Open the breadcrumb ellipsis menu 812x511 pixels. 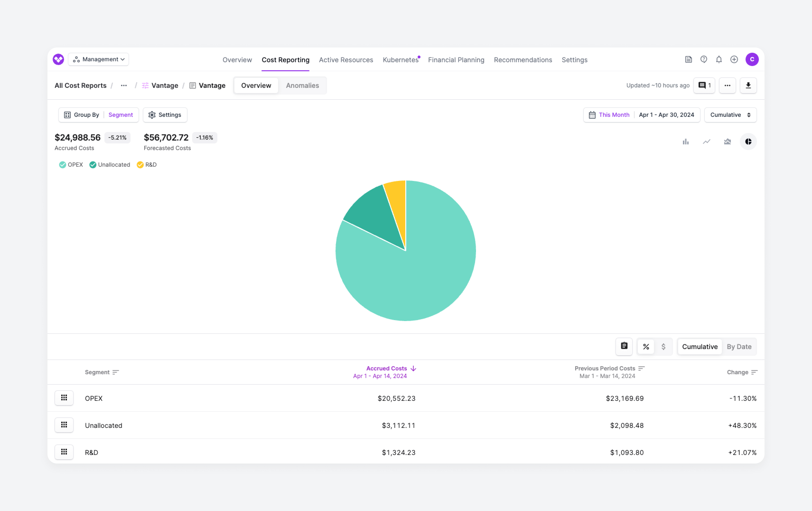click(124, 85)
